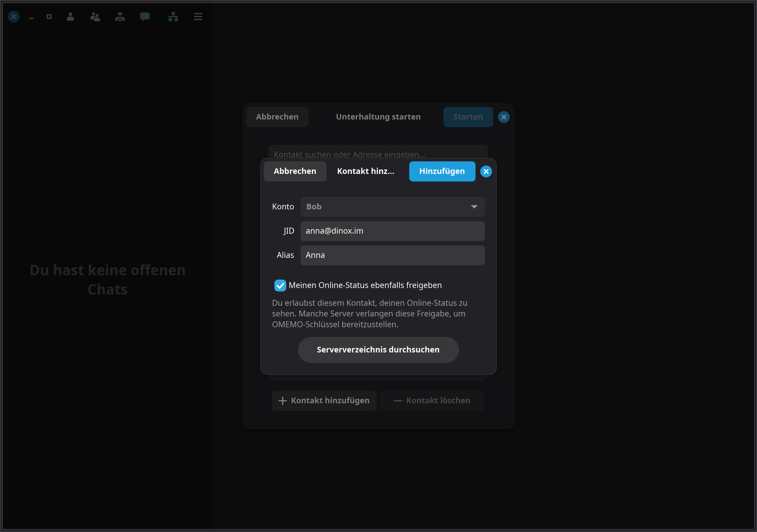Click the single-person account icon in the header
Image resolution: width=757 pixels, height=532 pixels.
click(x=70, y=17)
